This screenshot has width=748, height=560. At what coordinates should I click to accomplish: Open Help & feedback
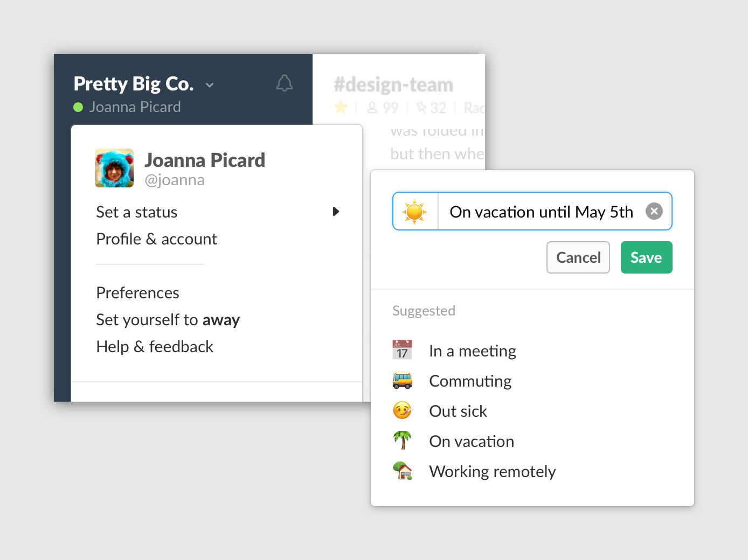(x=155, y=347)
